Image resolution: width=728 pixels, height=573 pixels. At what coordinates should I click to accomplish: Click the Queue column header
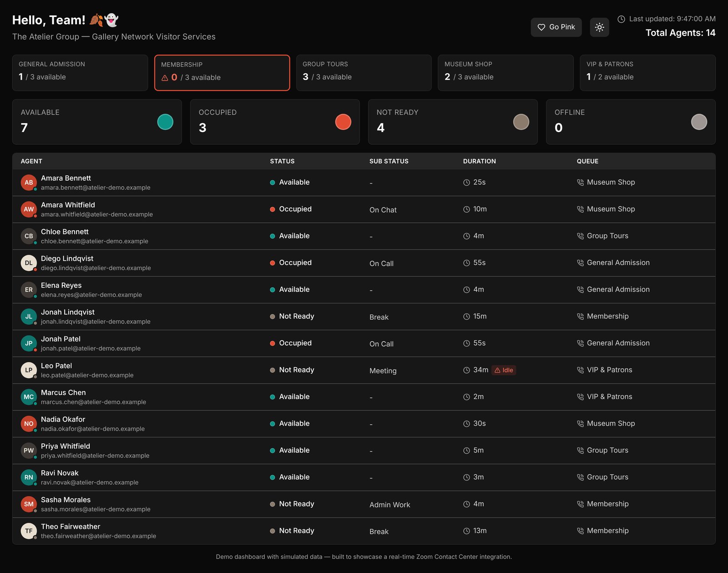587,161
